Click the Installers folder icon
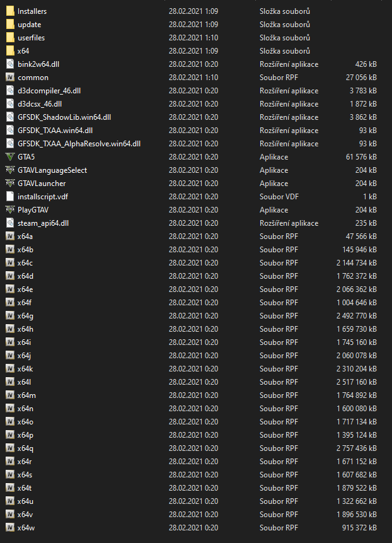Screen dimensions: 392x543 tap(9, 11)
